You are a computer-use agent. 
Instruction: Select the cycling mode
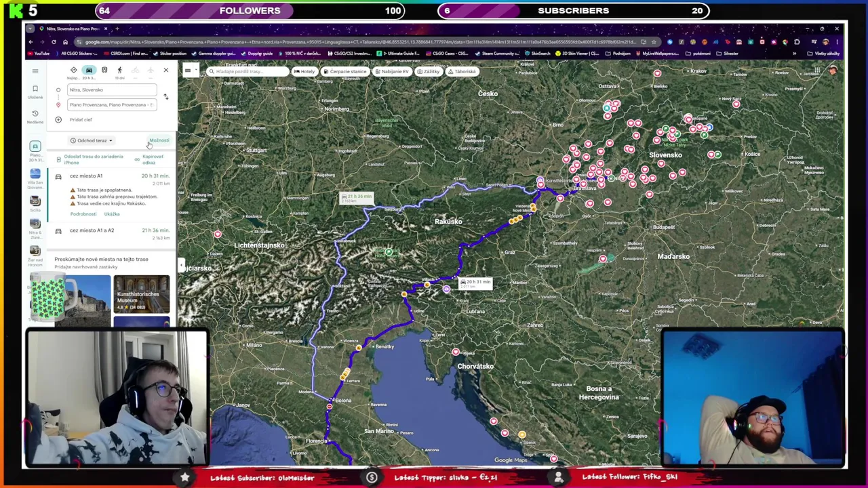[x=135, y=70]
